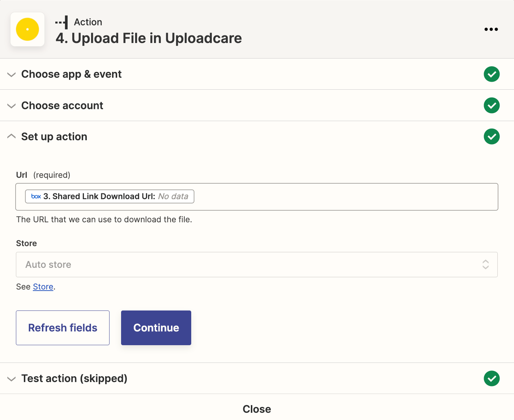
Task: Click the Store field label
Action: click(26, 243)
